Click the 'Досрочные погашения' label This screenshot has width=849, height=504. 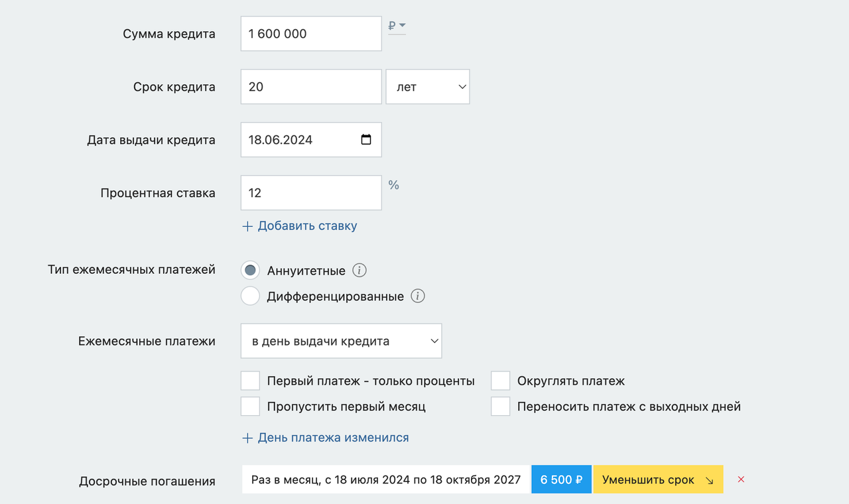pyautogui.click(x=147, y=481)
